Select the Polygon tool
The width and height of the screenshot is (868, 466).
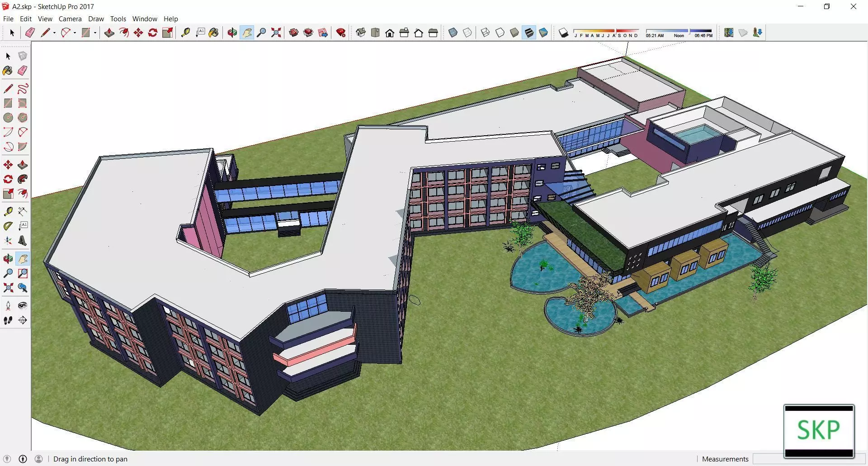point(23,118)
